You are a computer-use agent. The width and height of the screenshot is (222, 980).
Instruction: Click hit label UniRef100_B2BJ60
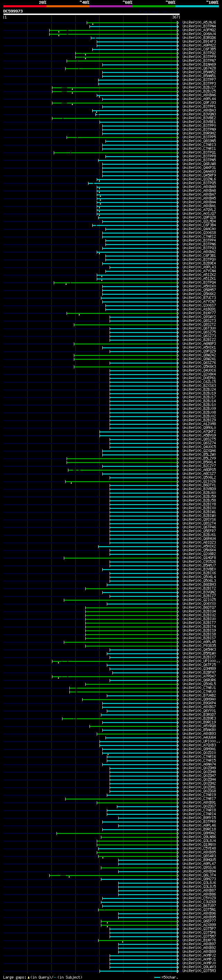[199, 493]
